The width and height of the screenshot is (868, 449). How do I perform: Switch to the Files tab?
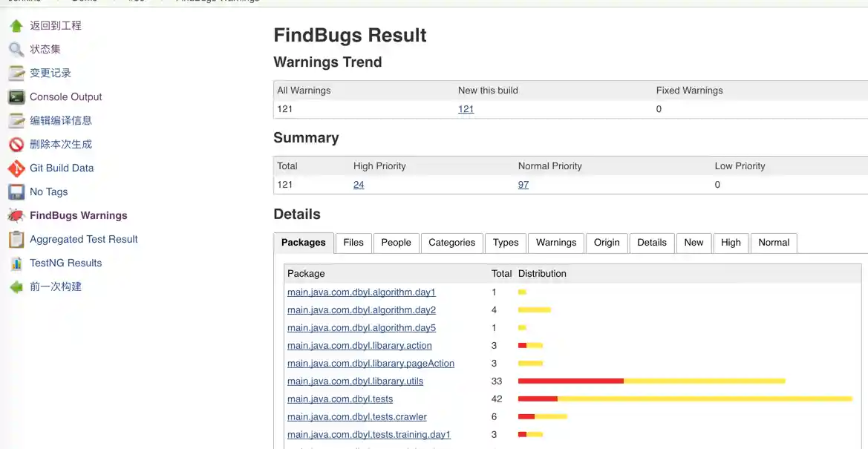(353, 243)
